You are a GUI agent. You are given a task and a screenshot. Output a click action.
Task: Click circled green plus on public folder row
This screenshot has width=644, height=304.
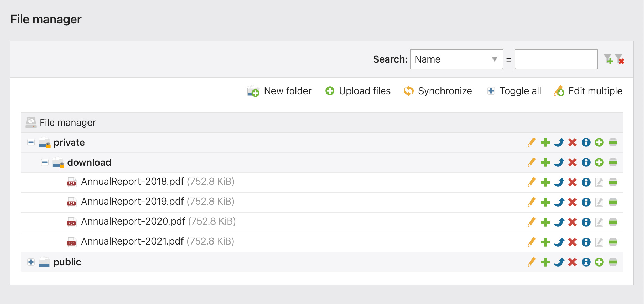click(599, 262)
